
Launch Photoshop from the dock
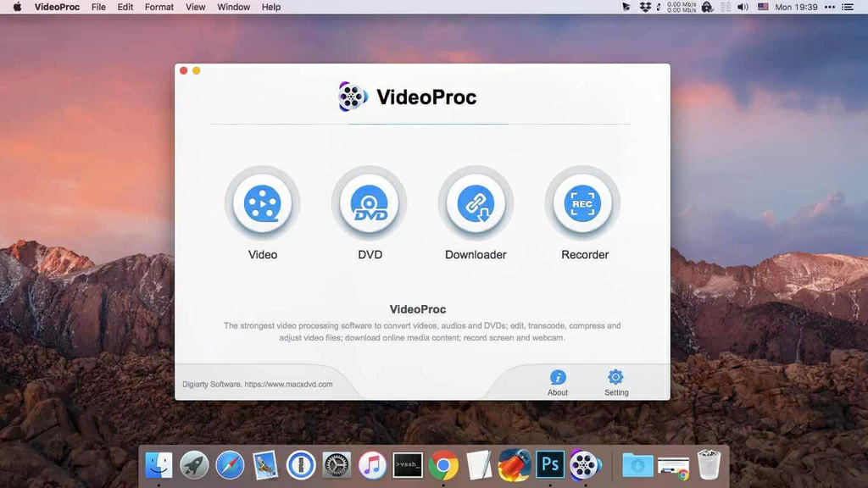tap(550, 465)
